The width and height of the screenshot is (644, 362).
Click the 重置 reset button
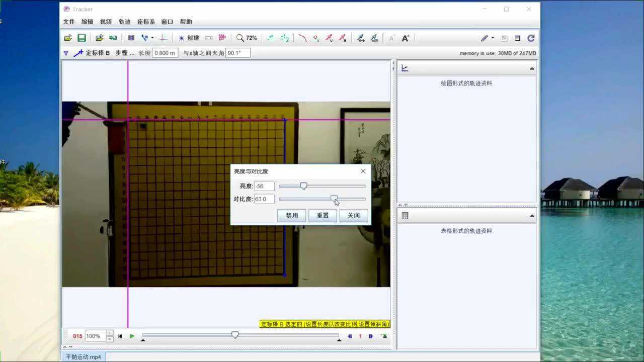(323, 215)
